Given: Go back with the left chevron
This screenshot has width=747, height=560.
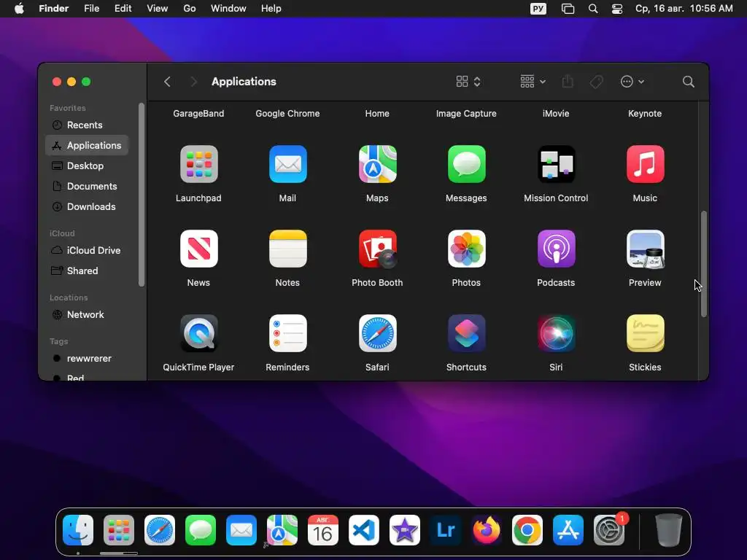Looking at the screenshot, I should click(167, 82).
